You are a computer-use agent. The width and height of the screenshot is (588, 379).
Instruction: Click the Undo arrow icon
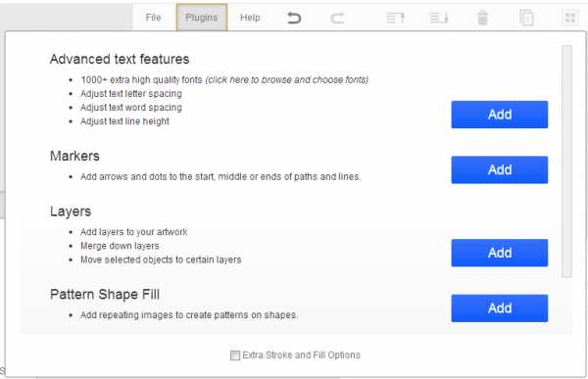(294, 18)
